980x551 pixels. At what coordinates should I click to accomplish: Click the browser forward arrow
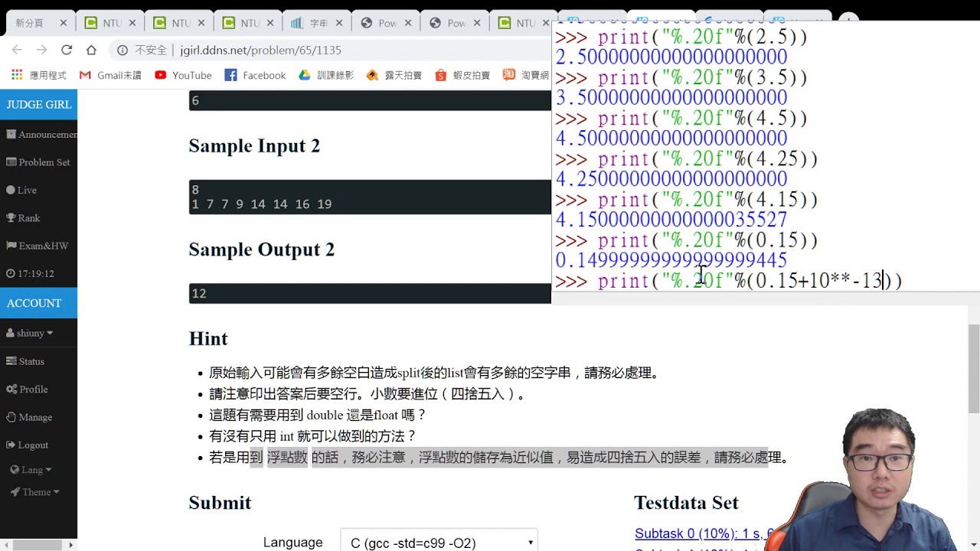41,50
